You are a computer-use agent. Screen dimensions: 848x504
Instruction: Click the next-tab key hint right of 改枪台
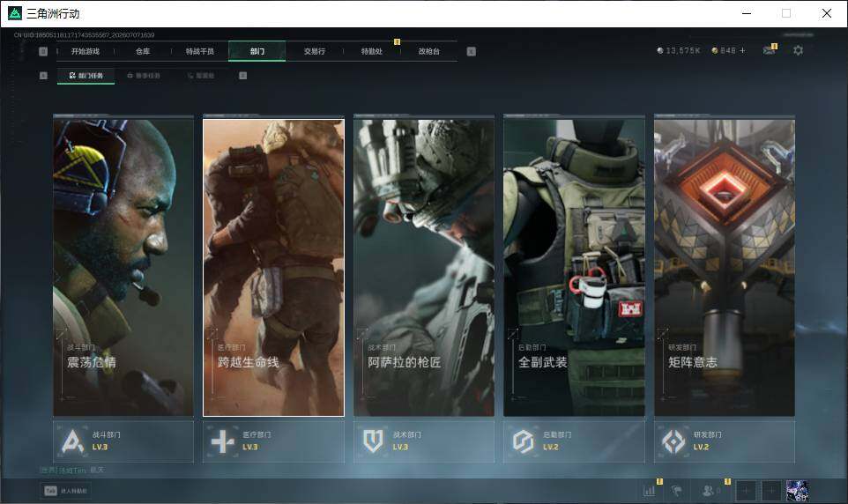click(471, 51)
